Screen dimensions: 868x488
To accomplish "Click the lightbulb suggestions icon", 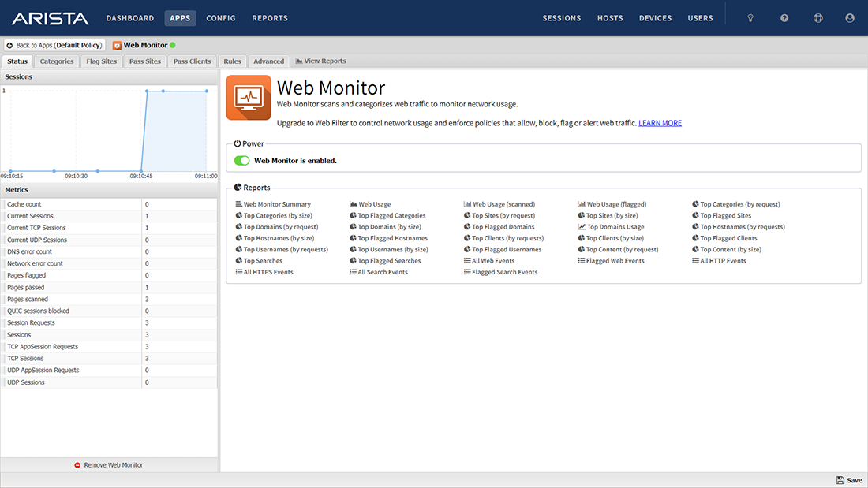I will (750, 18).
